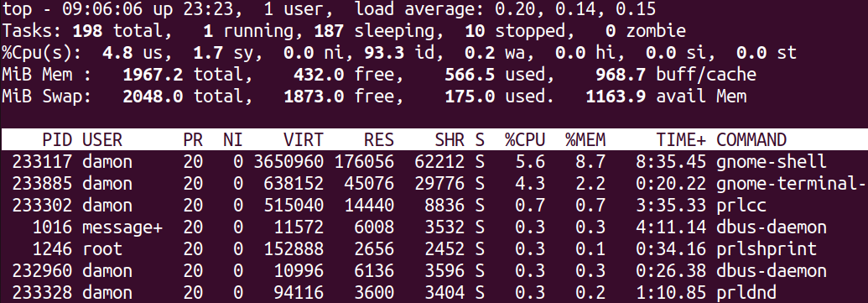The image size is (868, 303).
Task: Click the %CPU column header
Action: [525, 139]
